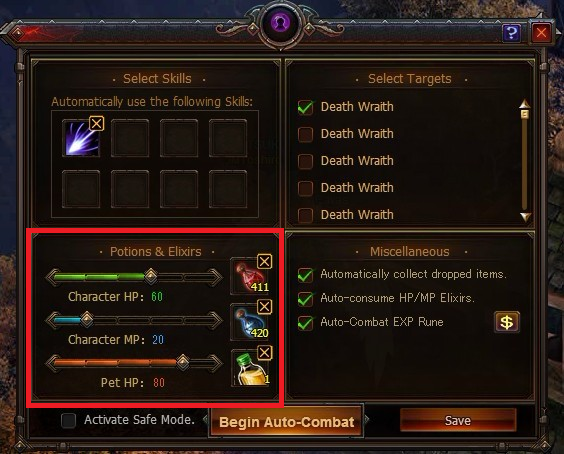Disable automatically collect dropped items
Viewport: 564px width, 454px height.
pyautogui.click(x=305, y=275)
